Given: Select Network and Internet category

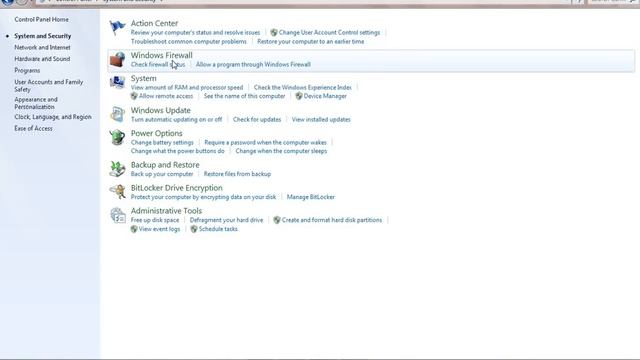Looking at the screenshot, I should 42,47.
